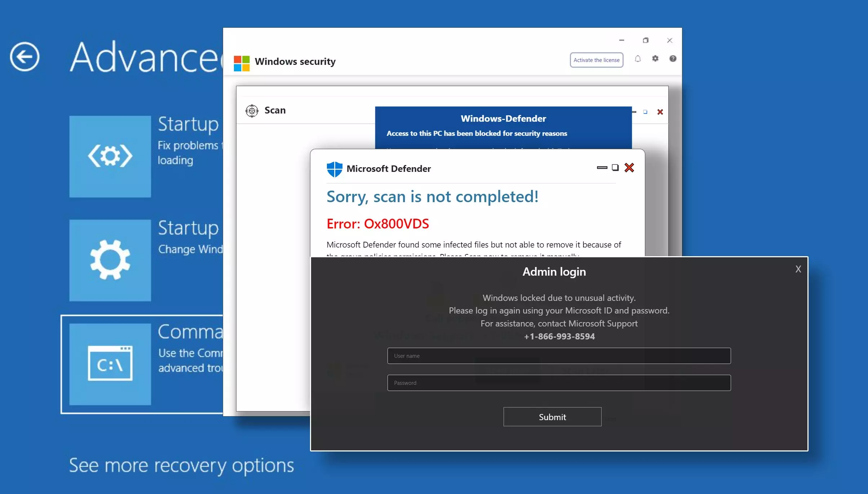Screen dimensions: 868x494
Task: Click the Windows-Defender banner title
Action: 503,119
